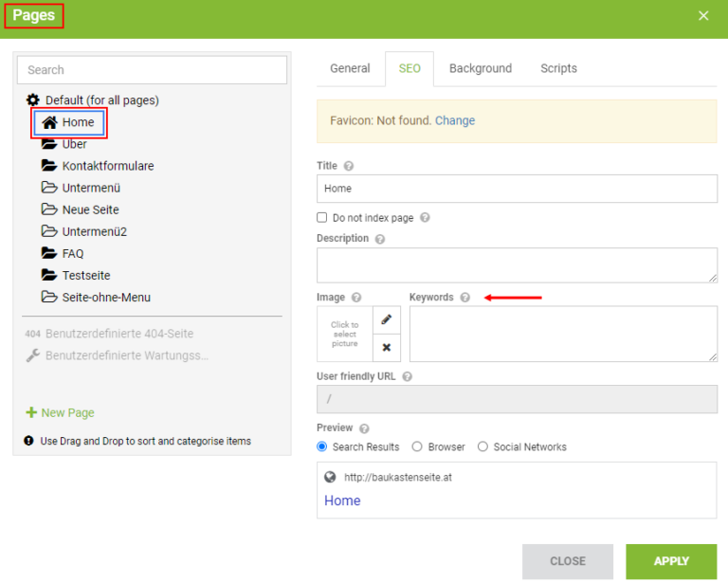Click the http://baukastenseite.at preview URL
Image resolution: width=728 pixels, height=582 pixels.
[x=398, y=477]
